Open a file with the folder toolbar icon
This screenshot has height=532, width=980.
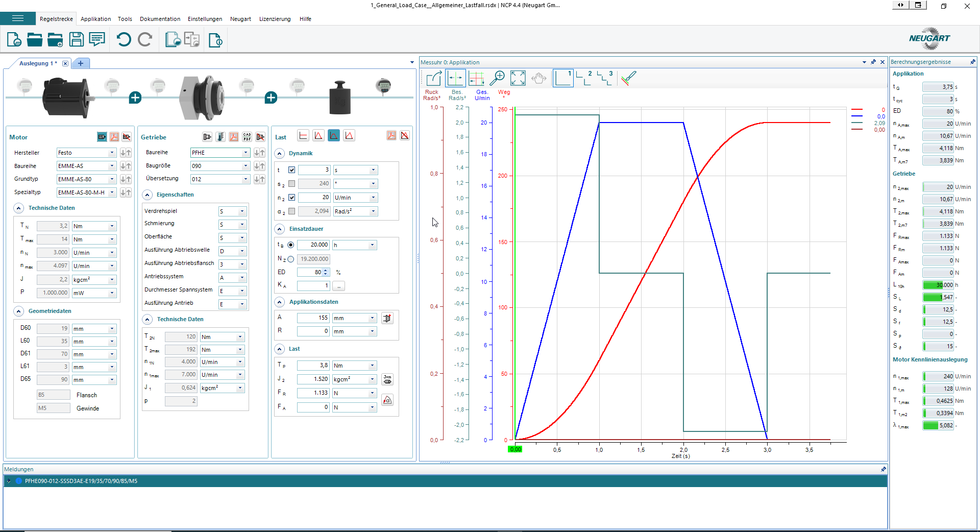pos(35,39)
